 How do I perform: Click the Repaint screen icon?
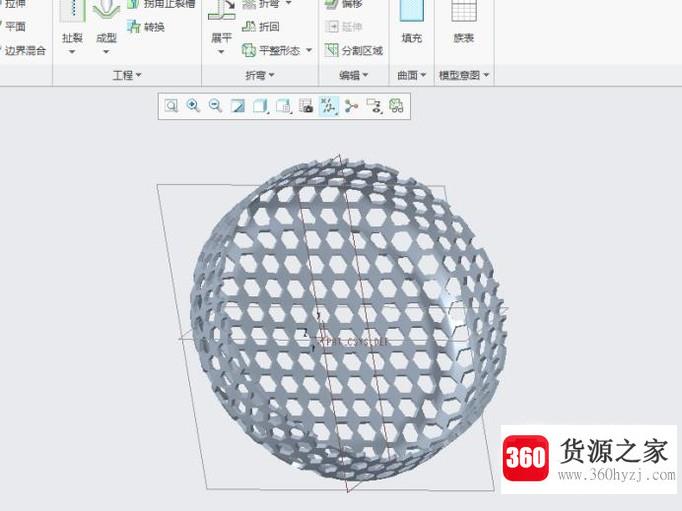237,106
